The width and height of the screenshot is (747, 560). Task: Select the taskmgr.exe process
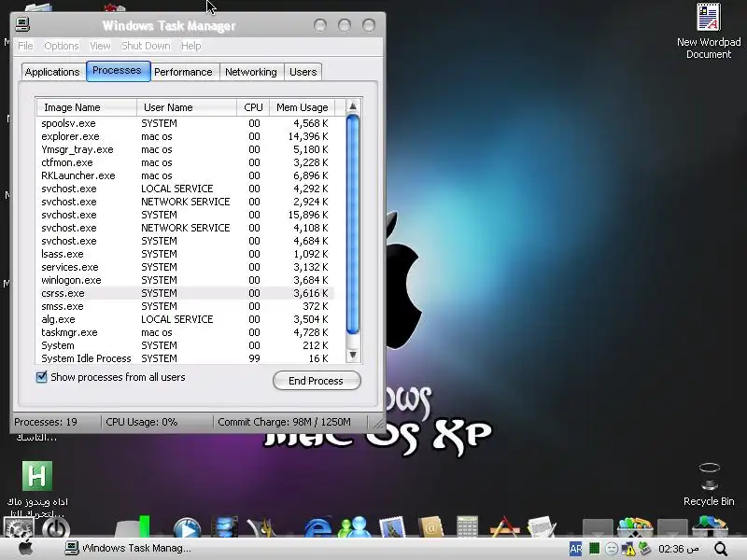click(x=186, y=332)
